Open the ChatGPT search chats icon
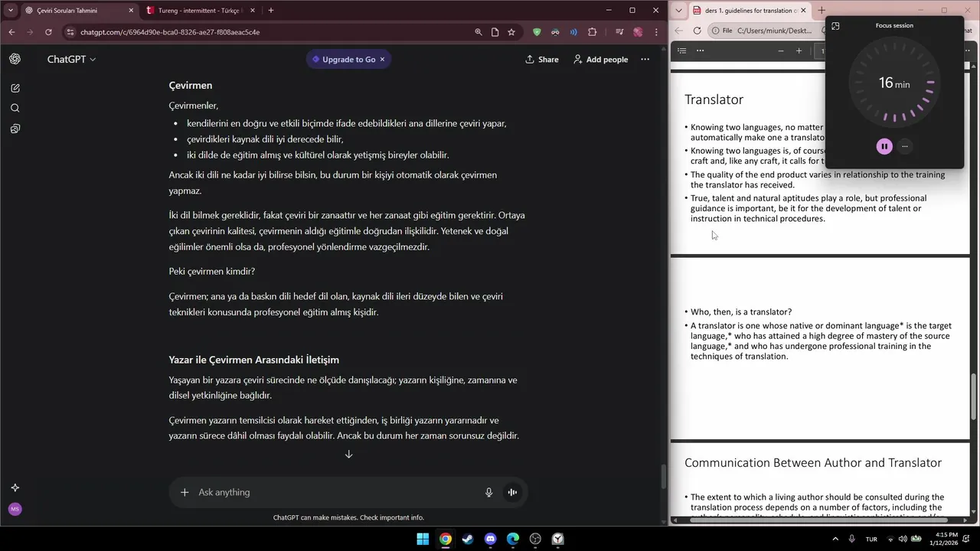Image resolution: width=980 pixels, height=551 pixels. [x=15, y=108]
